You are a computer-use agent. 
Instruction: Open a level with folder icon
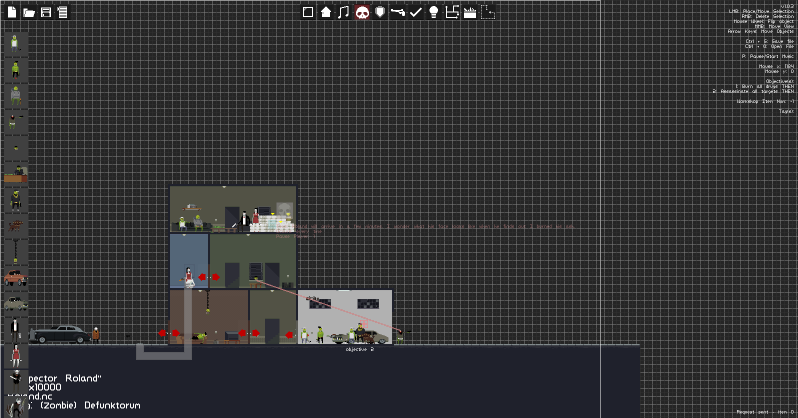pyautogui.click(x=29, y=12)
